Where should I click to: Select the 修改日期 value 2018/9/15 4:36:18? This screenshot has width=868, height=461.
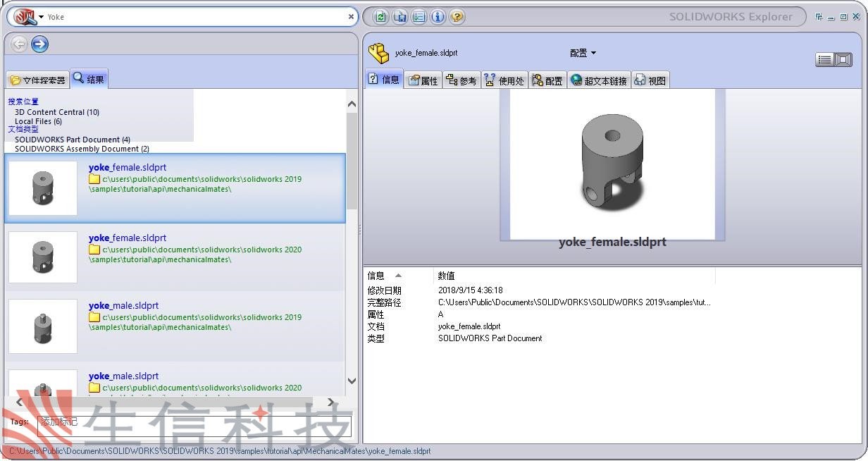(471, 290)
